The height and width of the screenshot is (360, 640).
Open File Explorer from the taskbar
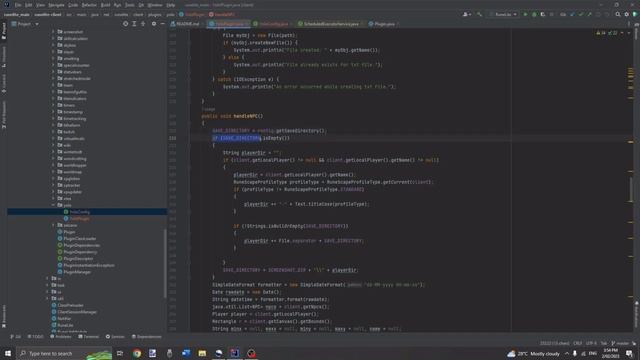click(x=202, y=353)
